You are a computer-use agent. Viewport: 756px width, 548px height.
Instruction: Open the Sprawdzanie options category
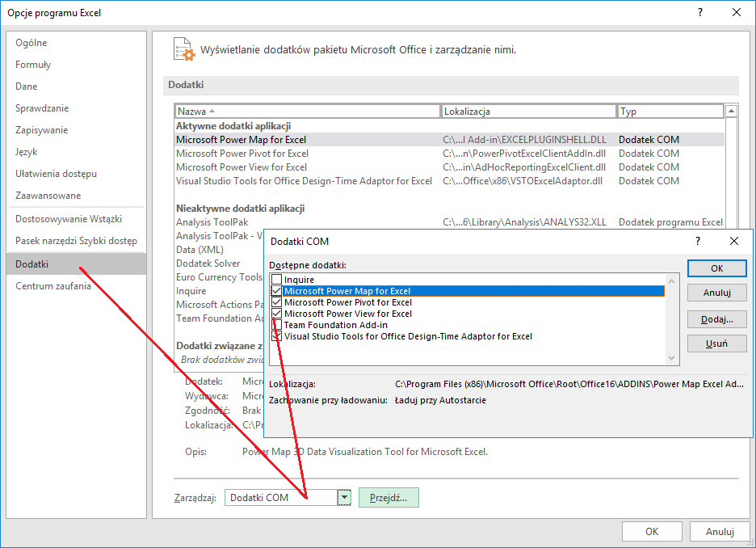click(76, 108)
